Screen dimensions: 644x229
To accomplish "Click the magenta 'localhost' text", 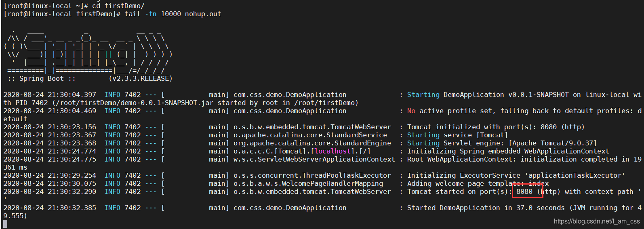I will click(x=333, y=151).
